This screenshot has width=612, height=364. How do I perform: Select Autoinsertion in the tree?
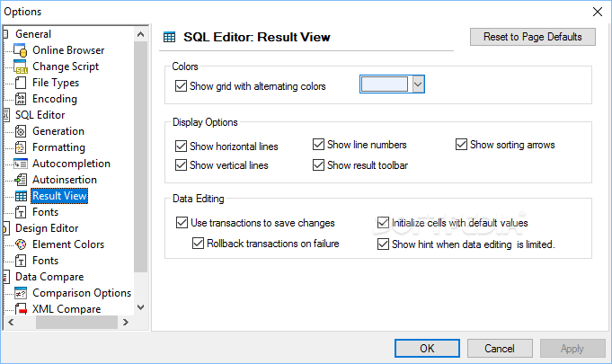click(x=65, y=180)
